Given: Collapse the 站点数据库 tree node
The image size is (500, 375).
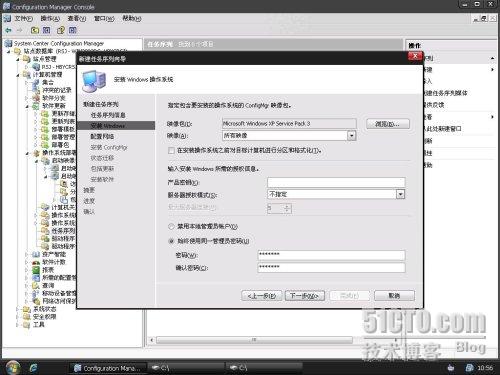Looking at the screenshot, I should pos(9,52).
